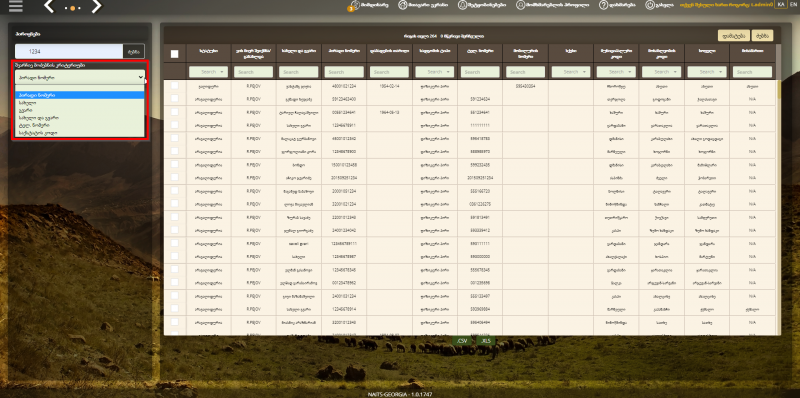Open Search filter dropdown beside select-all checkbox column
This screenshot has width=800, height=398.
click(x=209, y=72)
